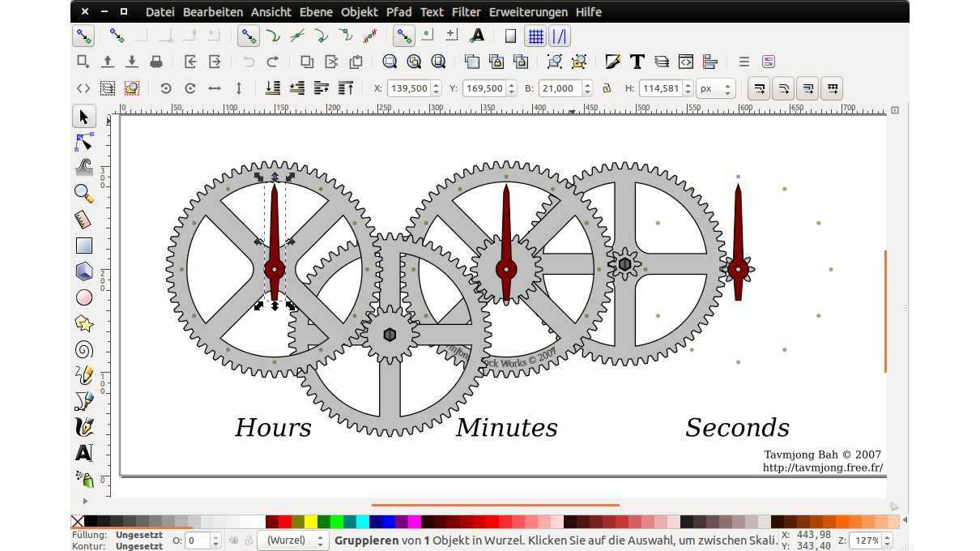The width and height of the screenshot is (980, 551).
Task: Select the Rectangle drawing tool
Action: [x=84, y=246]
